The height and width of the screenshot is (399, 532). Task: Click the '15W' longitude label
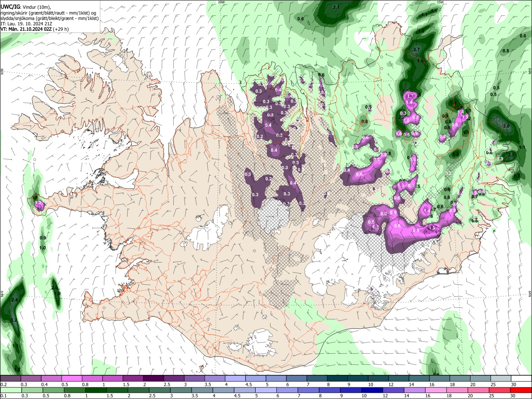click(441, 2)
